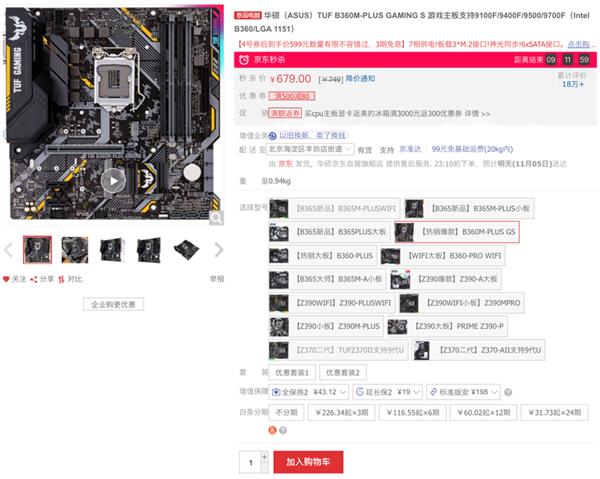
Task: Click the magnifier zoom icon on the product image
Action: click(x=217, y=218)
